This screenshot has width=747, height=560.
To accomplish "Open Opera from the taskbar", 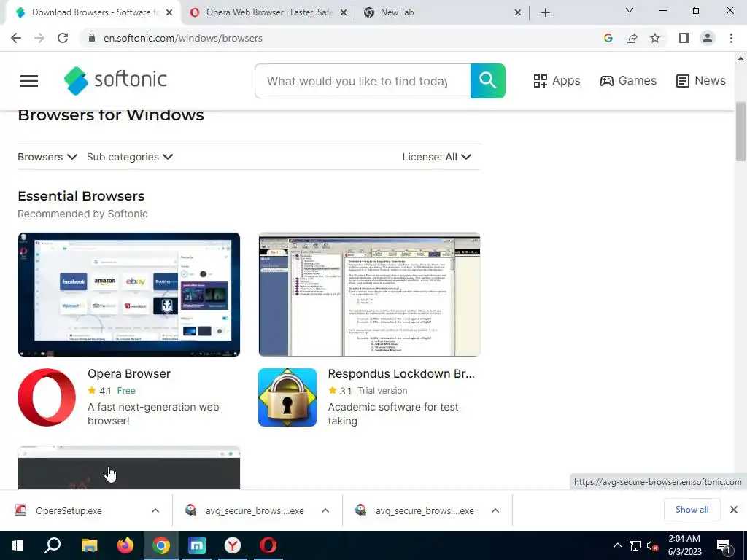I will tap(268, 545).
